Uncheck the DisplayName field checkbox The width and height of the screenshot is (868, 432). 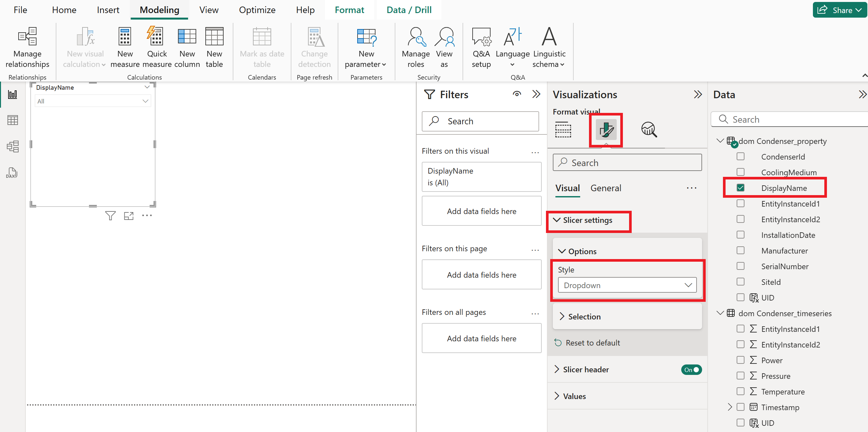pyautogui.click(x=740, y=188)
